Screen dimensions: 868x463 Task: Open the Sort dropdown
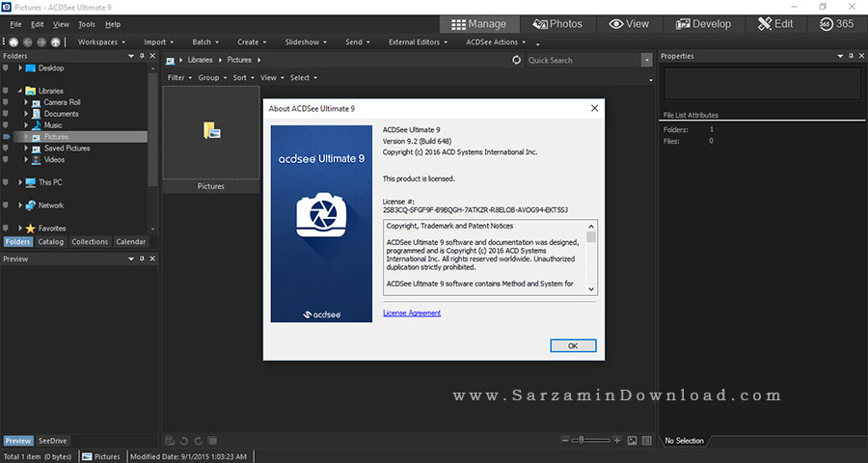(244, 77)
